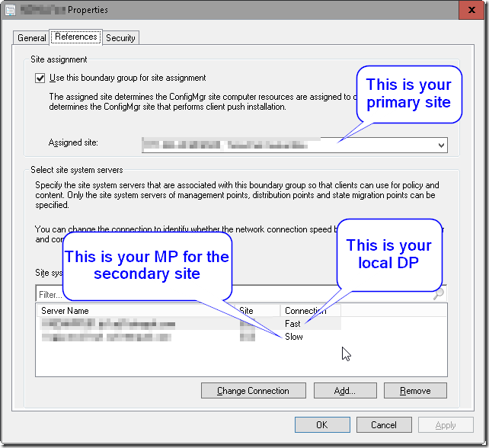
Task: Switch to the General tab
Action: coord(31,38)
